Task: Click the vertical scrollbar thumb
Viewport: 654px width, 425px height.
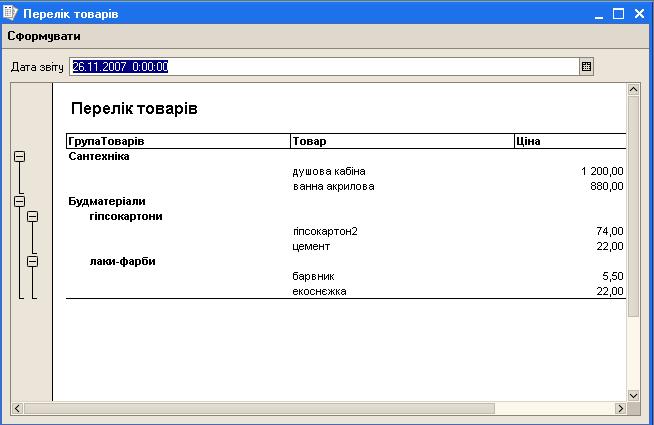Action: (x=633, y=206)
